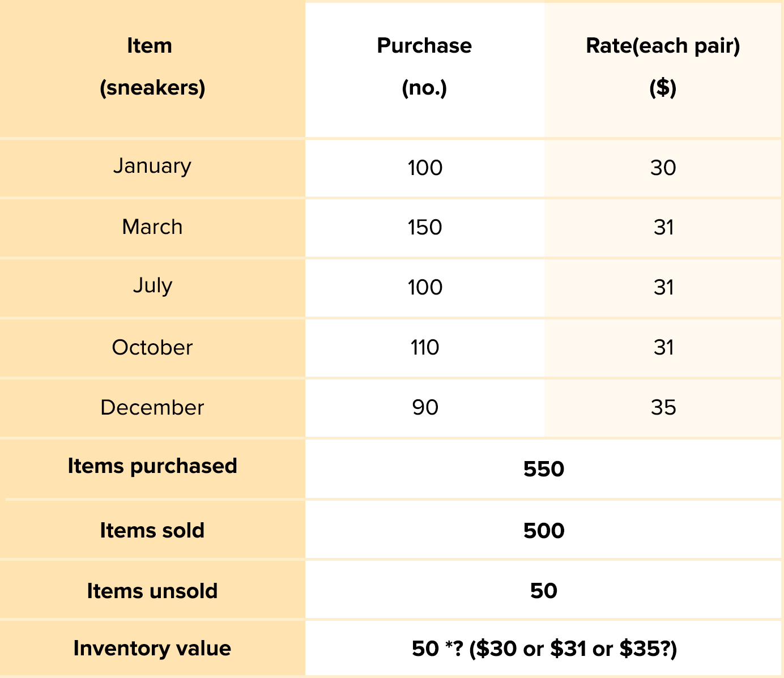Select the December rate value of 35
The height and width of the screenshot is (678, 784).
(663, 408)
